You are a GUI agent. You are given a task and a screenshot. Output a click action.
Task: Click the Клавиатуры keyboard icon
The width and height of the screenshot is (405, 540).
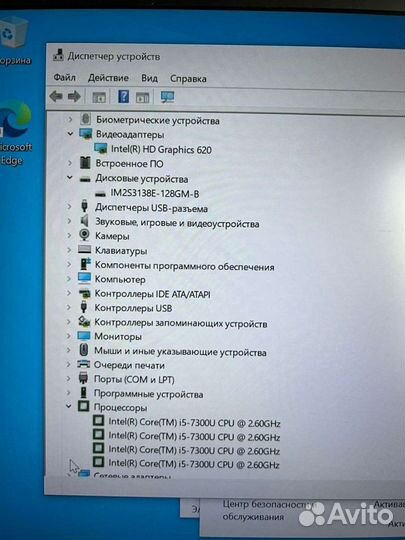pos(84,249)
